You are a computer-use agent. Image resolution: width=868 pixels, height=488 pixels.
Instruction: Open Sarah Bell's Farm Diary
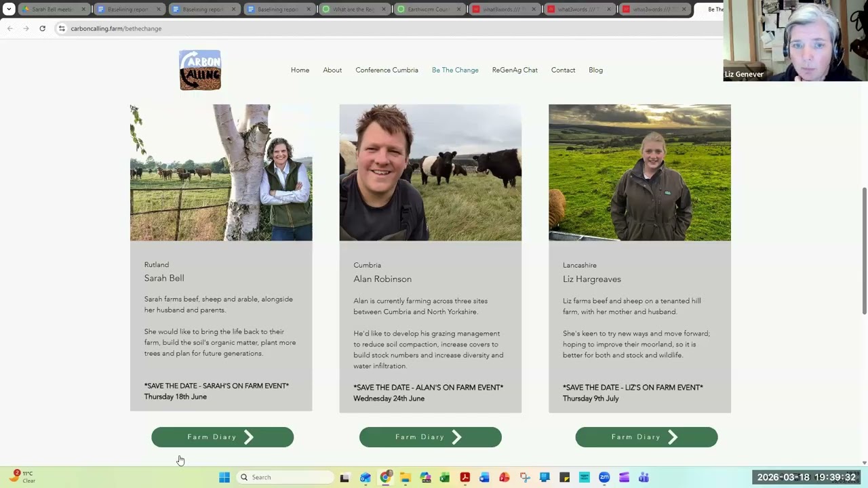(x=222, y=437)
